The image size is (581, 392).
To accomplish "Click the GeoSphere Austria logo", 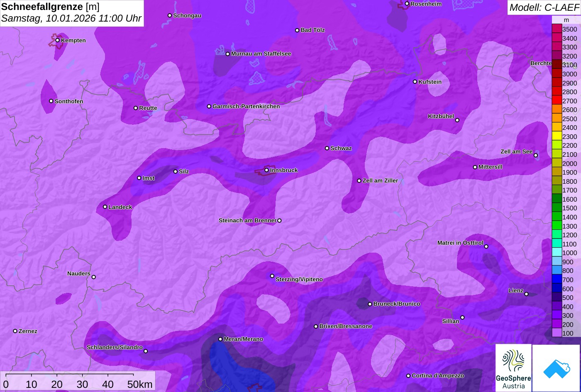I will click(x=513, y=368).
